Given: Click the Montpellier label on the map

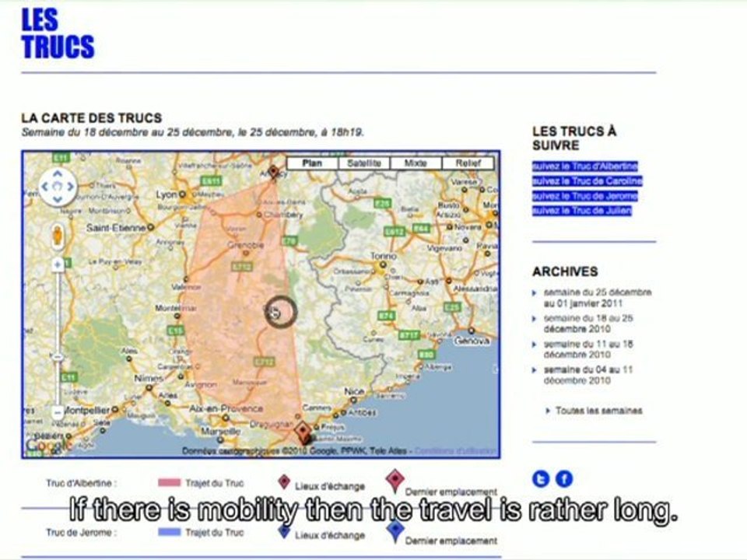Looking at the screenshot, I should 87,410.
